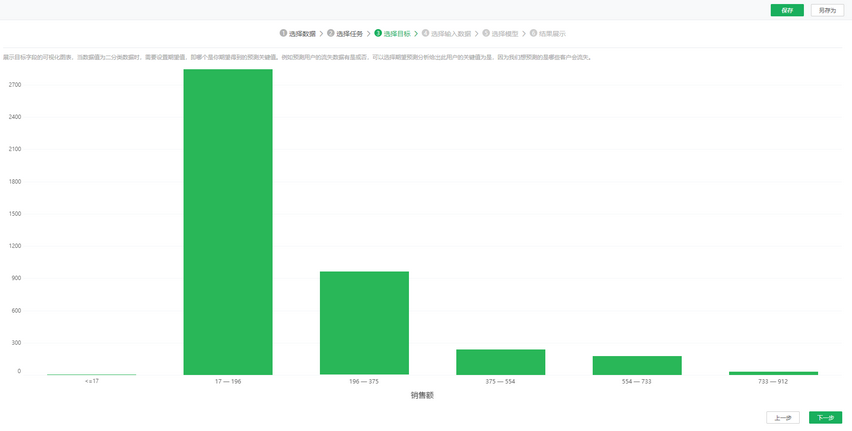Click the 另存为 button

(x=826, y=10)
